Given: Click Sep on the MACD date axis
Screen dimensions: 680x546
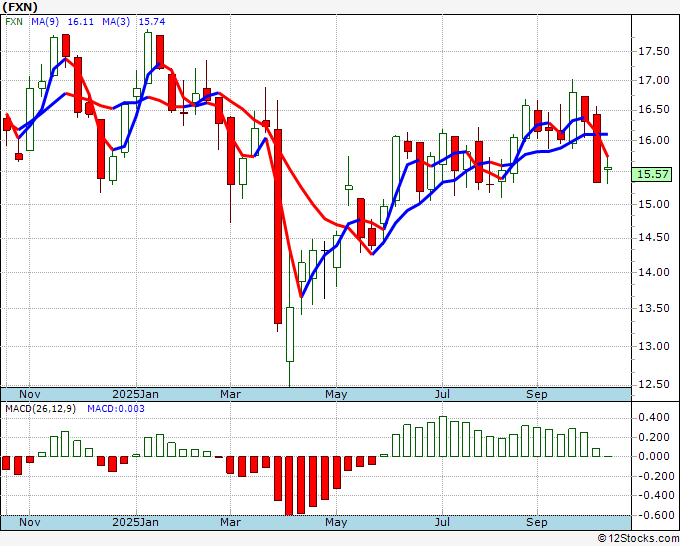Looking at the screenshot, I should [537, 522].
